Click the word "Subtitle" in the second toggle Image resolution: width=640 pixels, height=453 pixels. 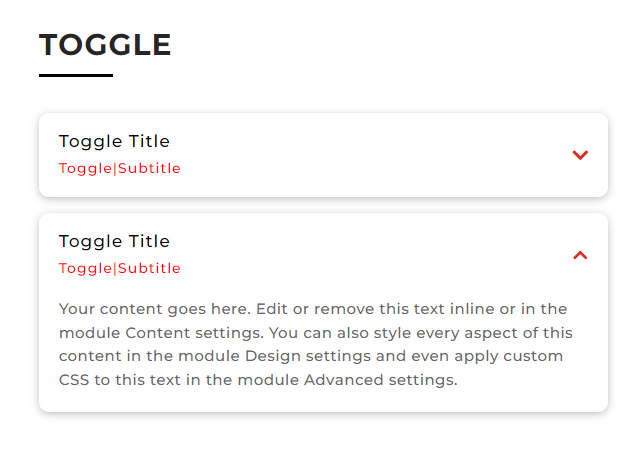click(149, 268)
